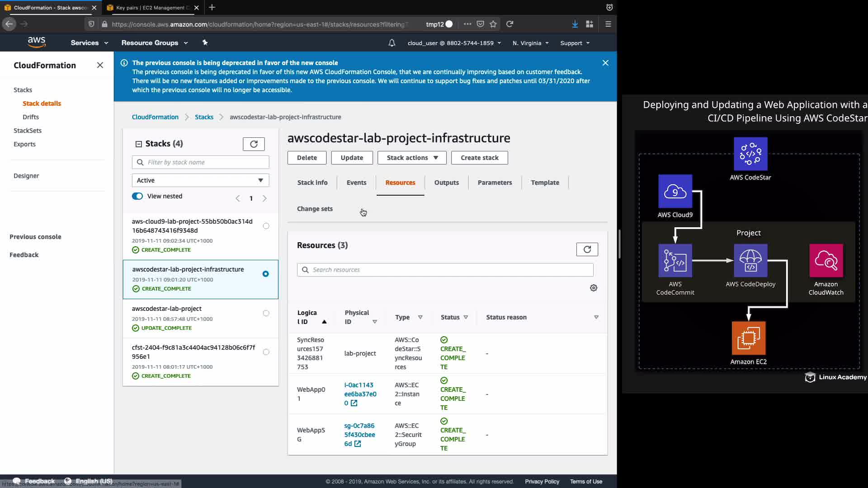Bookmark page with star icon
The height and width of the screenshot is (488, 868).
493,24
